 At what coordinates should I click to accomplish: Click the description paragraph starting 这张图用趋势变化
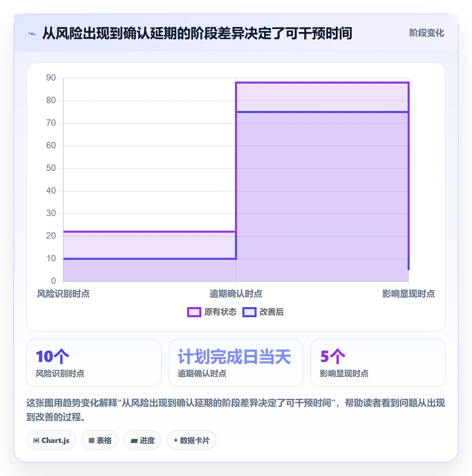click(x=236, y=410)
